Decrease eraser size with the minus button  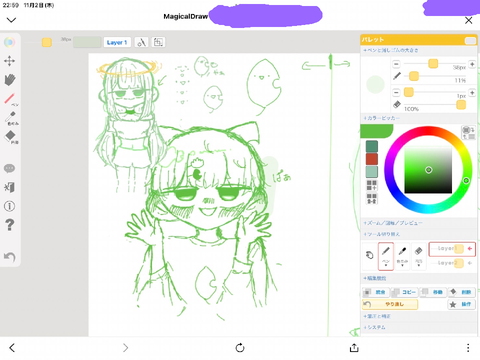396,92
